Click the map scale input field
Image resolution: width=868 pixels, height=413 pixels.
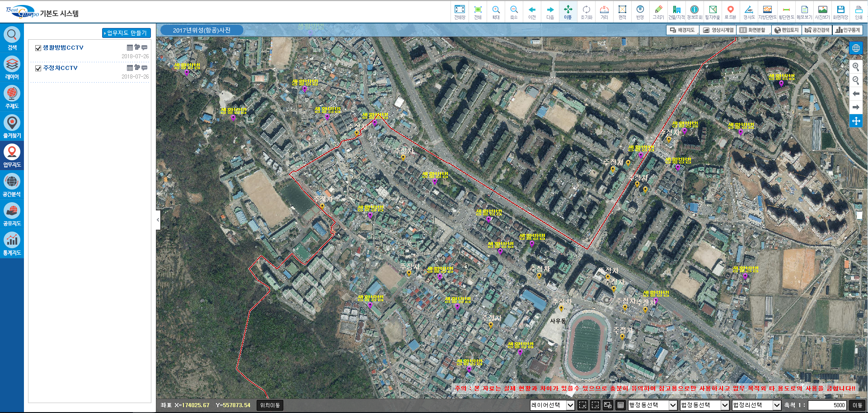pos(827,405)
